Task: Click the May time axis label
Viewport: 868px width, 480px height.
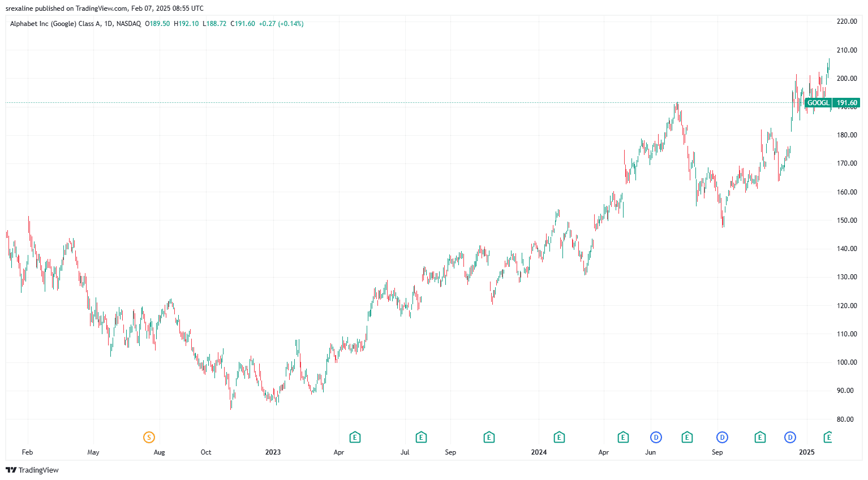Action: tap(93, 452)
